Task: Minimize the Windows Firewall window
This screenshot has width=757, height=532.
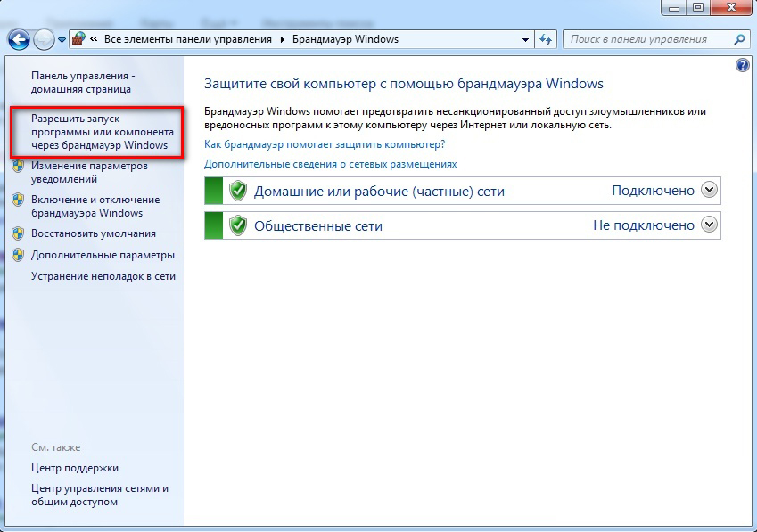Action: click(674, 7)
